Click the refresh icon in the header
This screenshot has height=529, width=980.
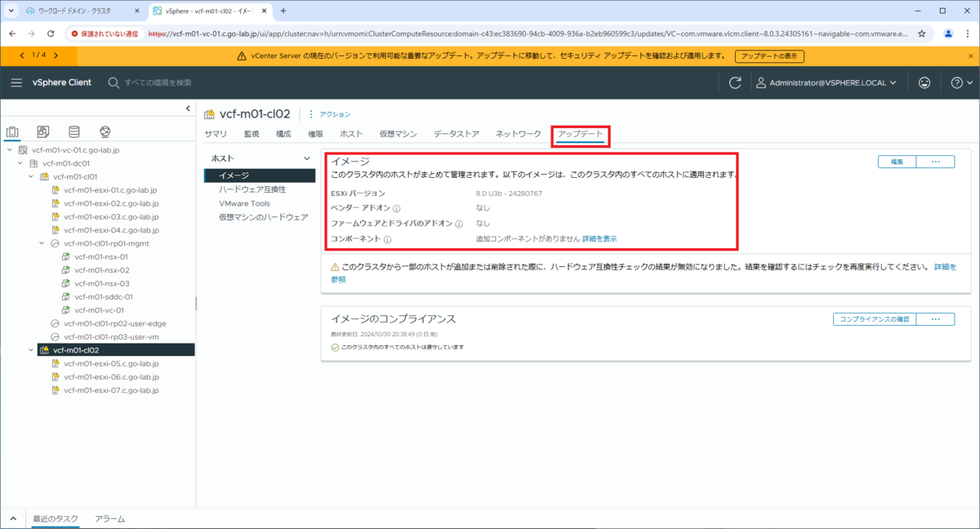735,82
